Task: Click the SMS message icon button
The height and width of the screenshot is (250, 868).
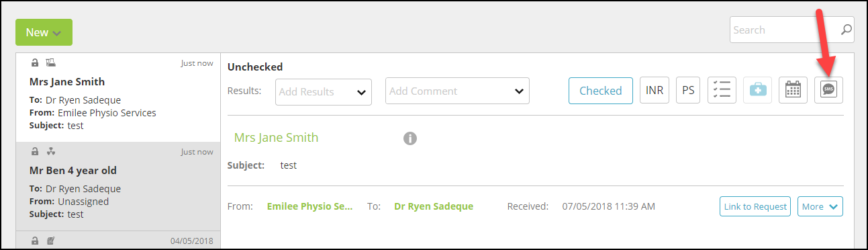Action: 828,90
